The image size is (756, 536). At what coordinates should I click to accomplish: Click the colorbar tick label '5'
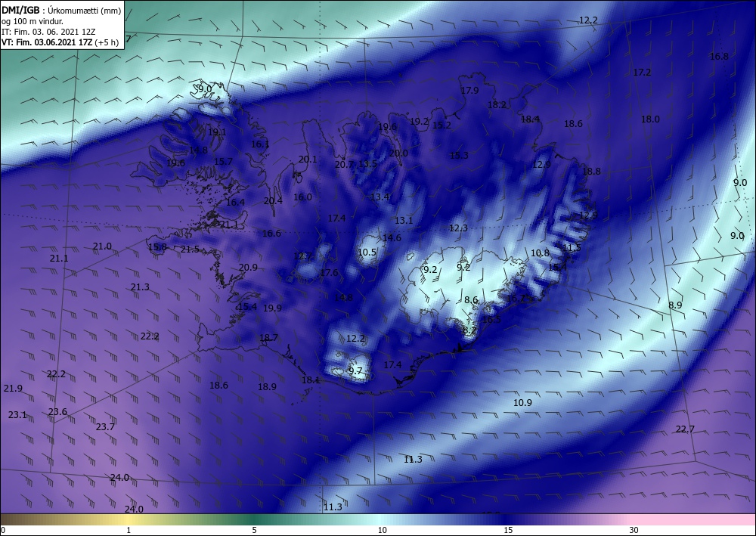click(x=254, y=530)
